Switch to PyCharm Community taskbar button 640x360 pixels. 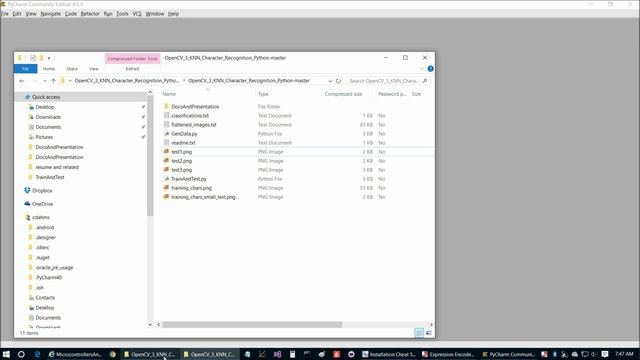pos(508,354)
